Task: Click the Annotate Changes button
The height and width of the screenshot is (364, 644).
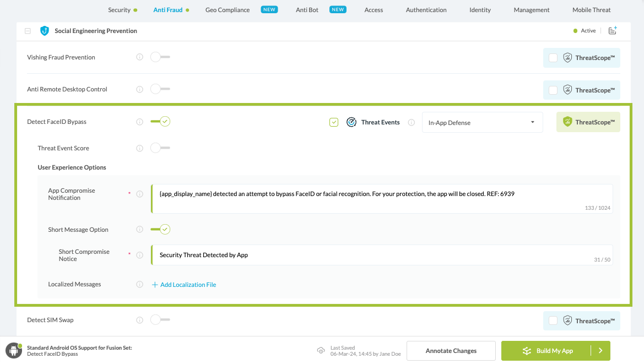Action: click(x=451, y=351)
